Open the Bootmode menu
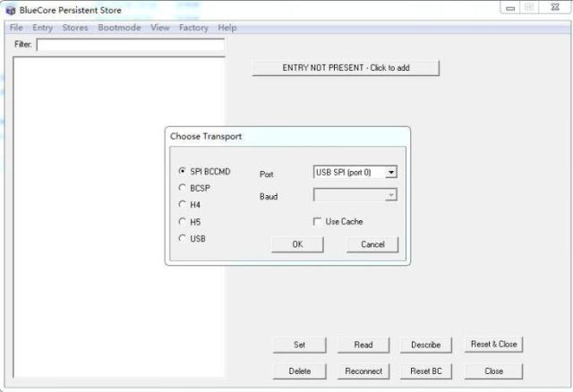 (119, 28)
